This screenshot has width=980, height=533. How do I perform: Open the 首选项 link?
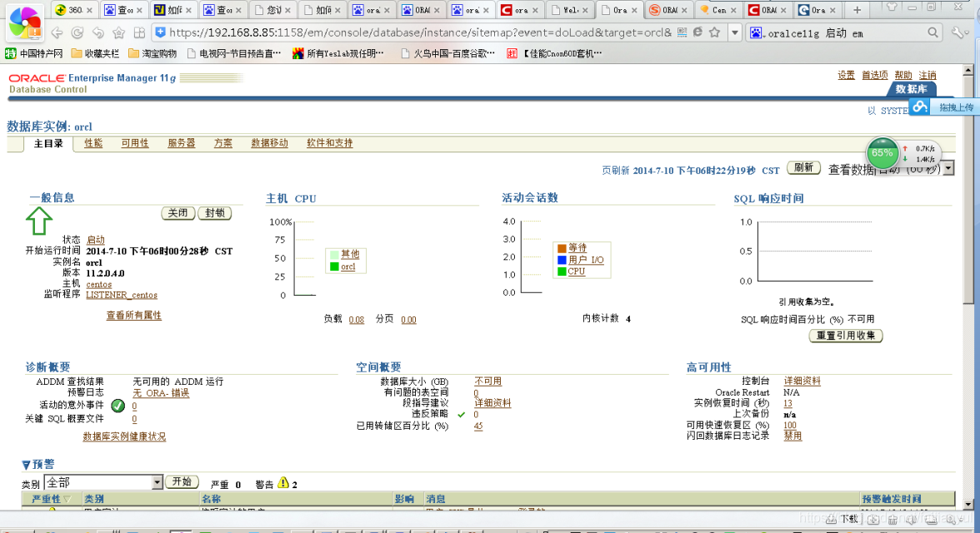pyautogui.click(x=874, y=75)
